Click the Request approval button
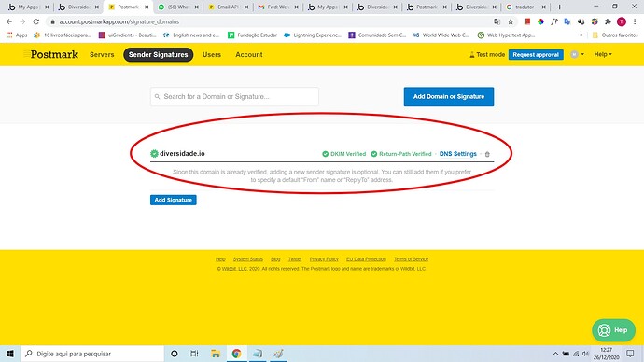The width and height of the screenshot is (644, 362). (536, 55)
